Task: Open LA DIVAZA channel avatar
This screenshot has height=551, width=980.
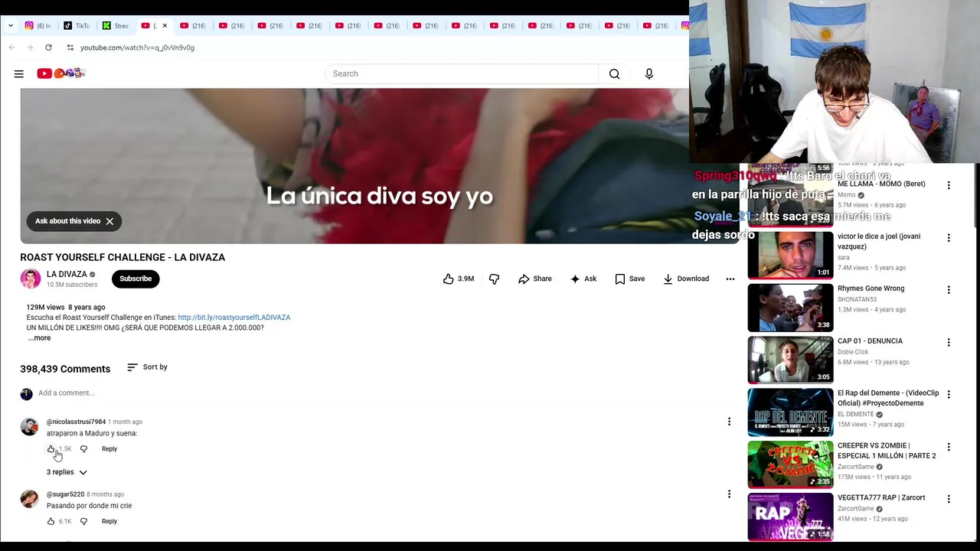Action: click(x=31, y=279)
